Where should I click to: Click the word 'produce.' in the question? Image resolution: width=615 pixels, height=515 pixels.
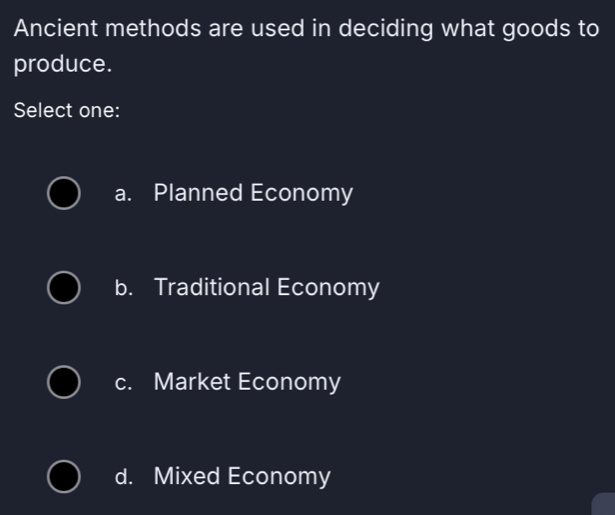click(x=62, y=65)
